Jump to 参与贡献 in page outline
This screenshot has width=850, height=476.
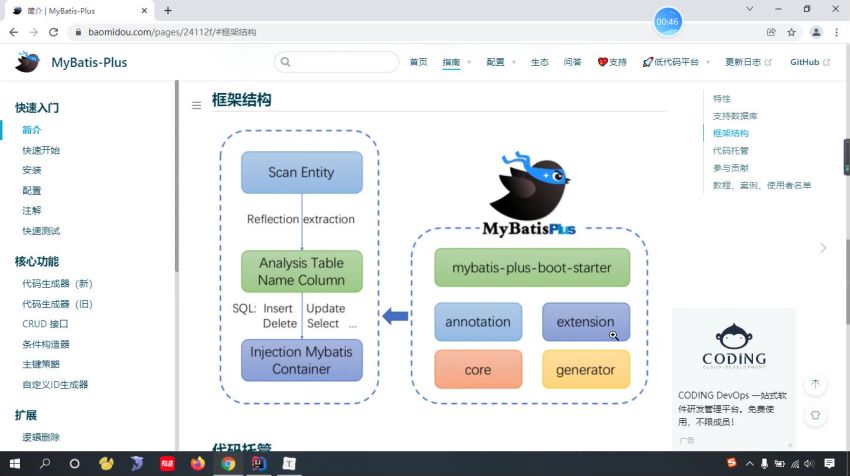coord(730,168)
